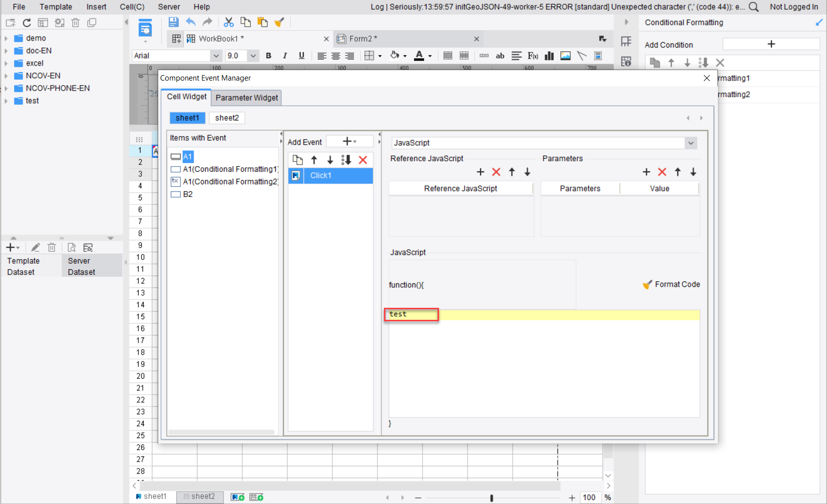The image size is (827, 504).
Task: Click the Cut scissors icon
Action: tap(229, 22)
